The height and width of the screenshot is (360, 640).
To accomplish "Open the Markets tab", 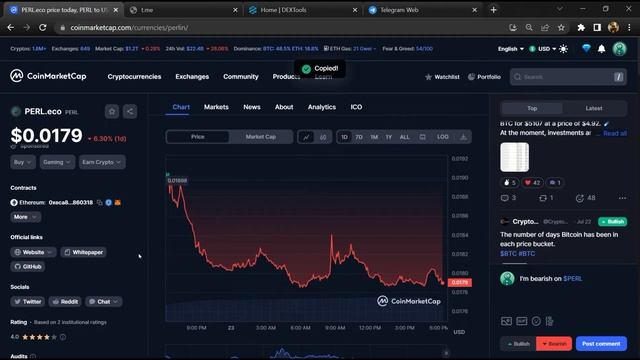I will pyautogui.click(x=216, y=107).
